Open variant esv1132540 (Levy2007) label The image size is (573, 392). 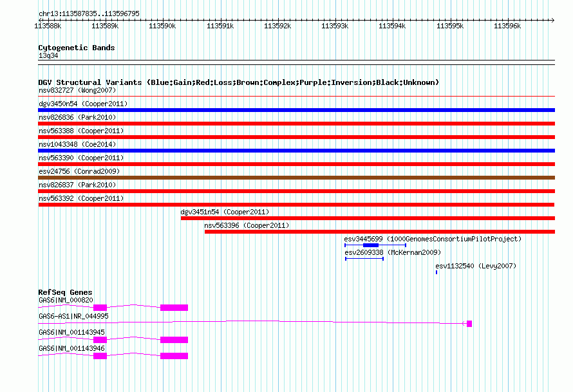coord(476,266)
